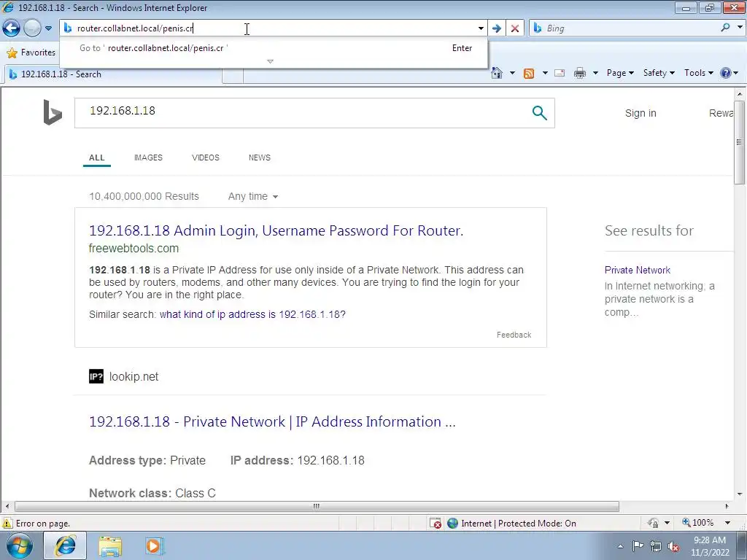Show hidden system tray icons
The image size is (747, 560).
click(x=620, y=547)
